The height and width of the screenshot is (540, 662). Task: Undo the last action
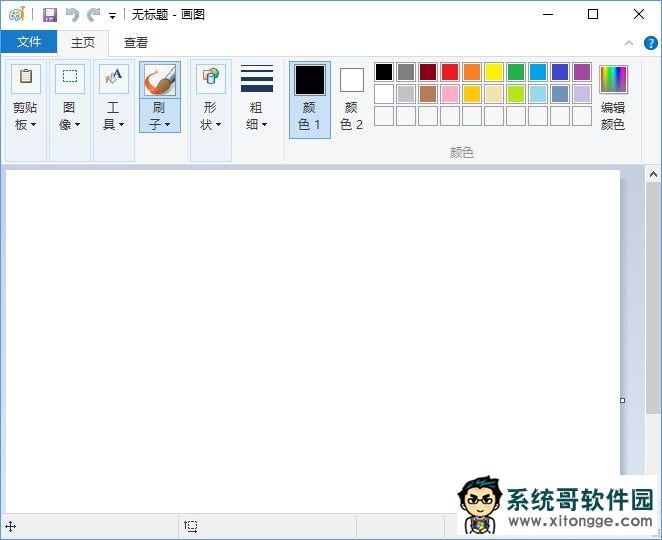tap(73, 15)
